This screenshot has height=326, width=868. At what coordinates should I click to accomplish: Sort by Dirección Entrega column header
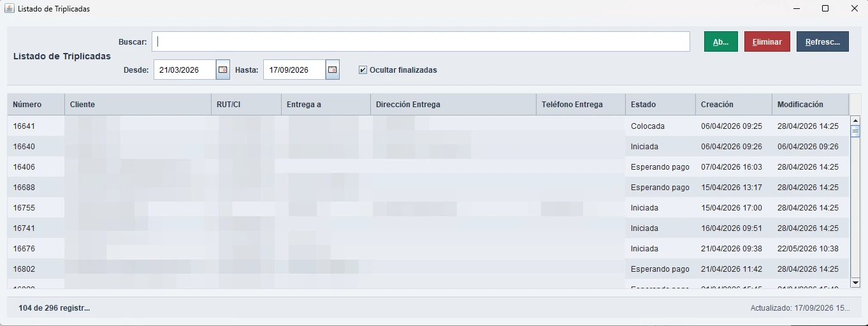pos(453,105)
